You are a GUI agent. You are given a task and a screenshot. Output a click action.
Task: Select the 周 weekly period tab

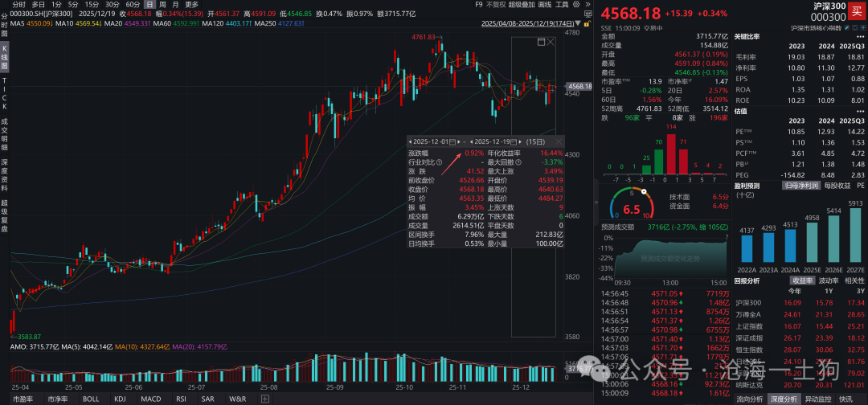point(163,5)
